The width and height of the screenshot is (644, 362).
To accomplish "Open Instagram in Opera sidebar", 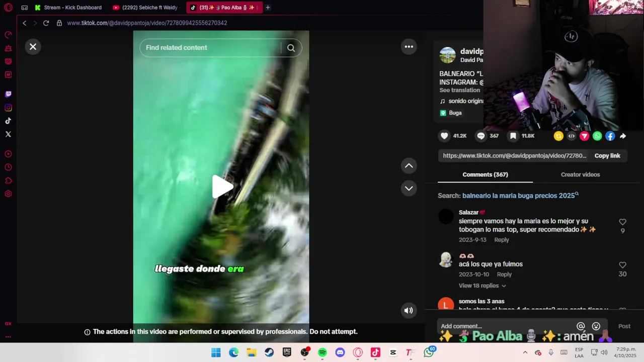I will (8, 108).
